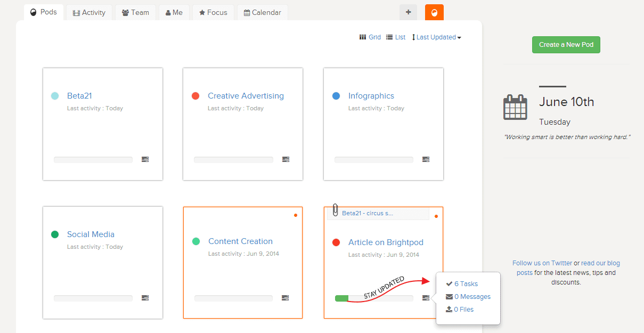The width and height of the screenshot is (644, 333).
Task: Open the Follow us on Twitter link
Action: tap(542, 263)
